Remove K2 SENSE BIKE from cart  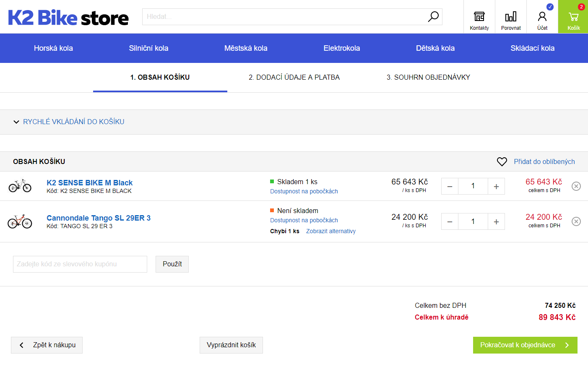click(576, 186)
